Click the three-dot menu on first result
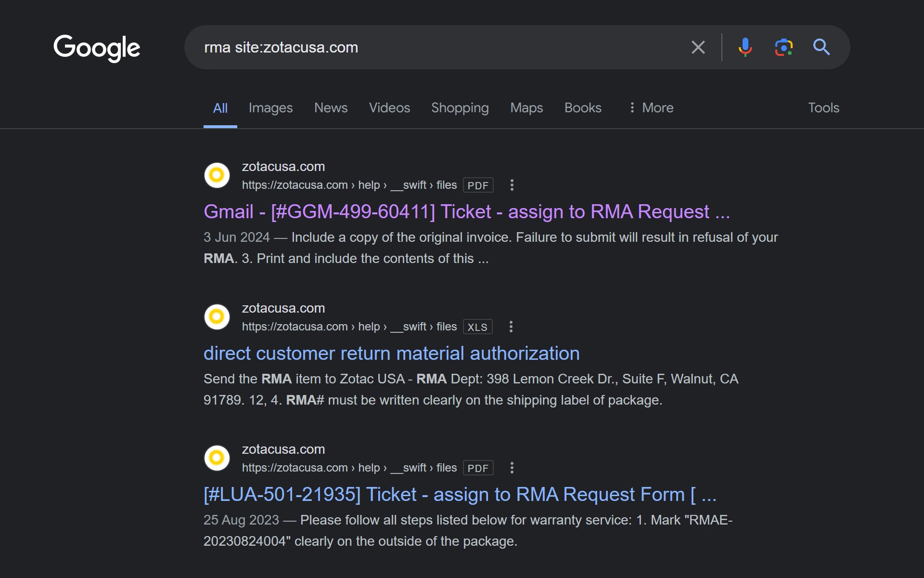The image size is (924, 578). click(512, 185)
